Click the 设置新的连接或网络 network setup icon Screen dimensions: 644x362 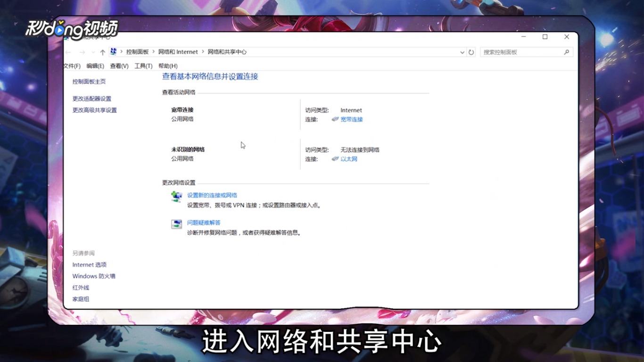[176, 197]
